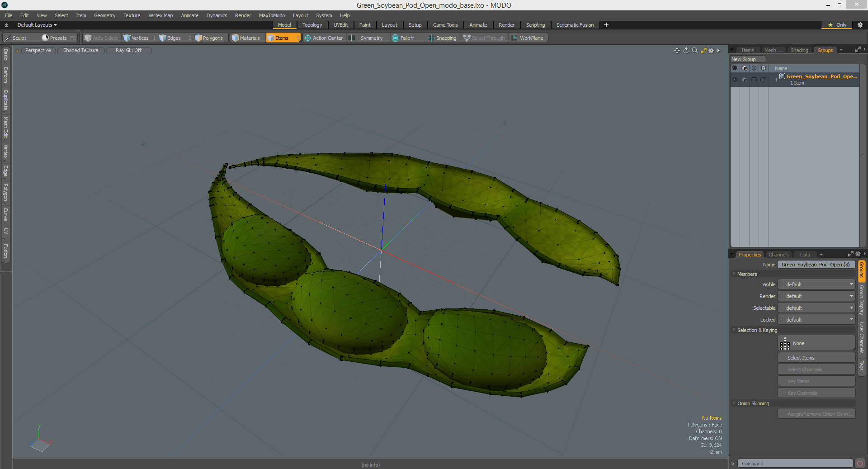Viewport: 868px width, 469px height.
Task: Toggle the third column box for the soybean group
Action: pos(754,80)
